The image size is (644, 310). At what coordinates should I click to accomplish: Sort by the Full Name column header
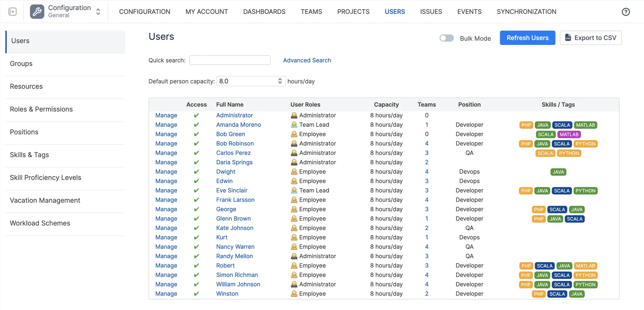[230, 105]
